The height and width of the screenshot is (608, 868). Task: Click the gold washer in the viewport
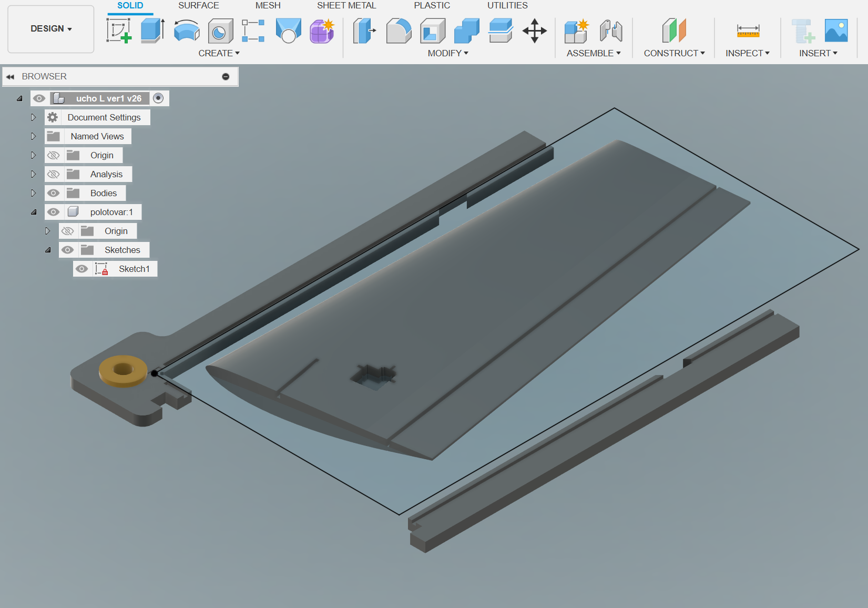[123, 370]
